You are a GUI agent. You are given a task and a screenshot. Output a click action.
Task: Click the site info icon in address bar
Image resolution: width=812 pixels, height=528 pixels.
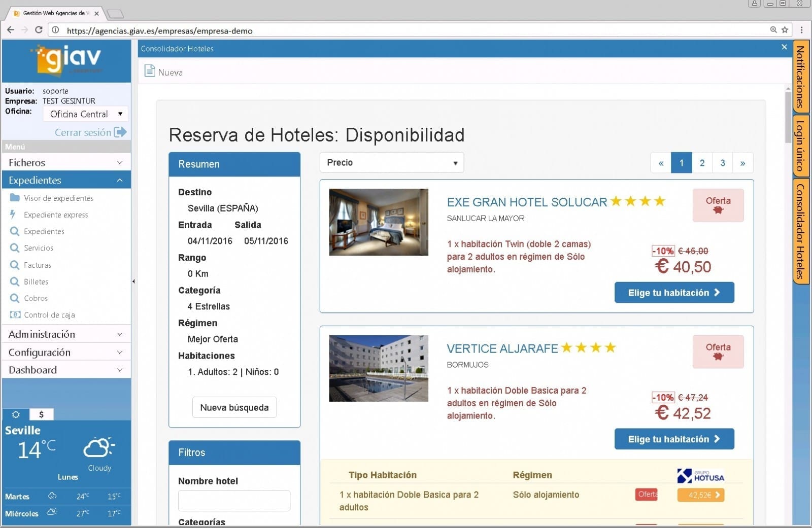coord(56,30)
